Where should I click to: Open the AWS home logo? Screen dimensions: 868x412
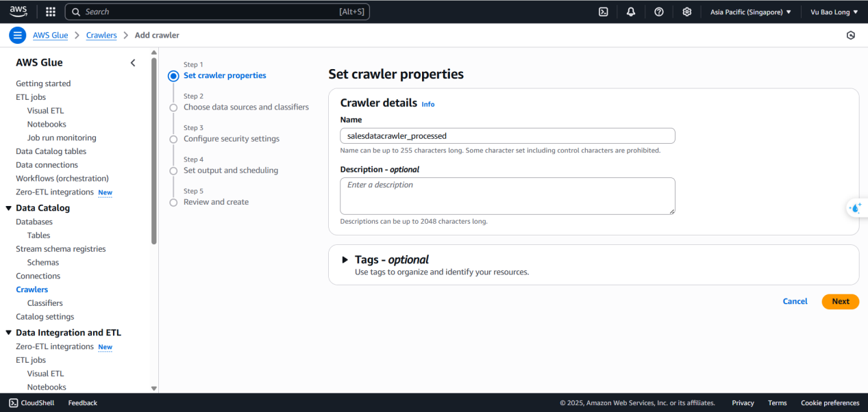[18, 11]
